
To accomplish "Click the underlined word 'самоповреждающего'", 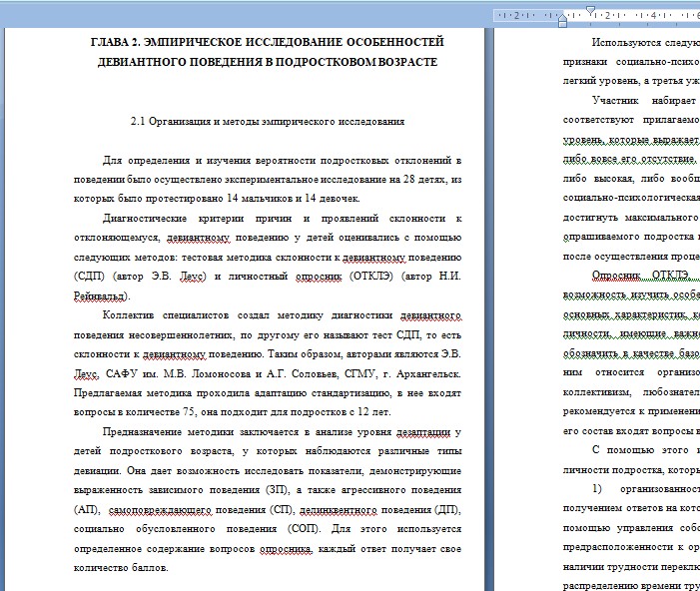I will (x=160, y=510).
